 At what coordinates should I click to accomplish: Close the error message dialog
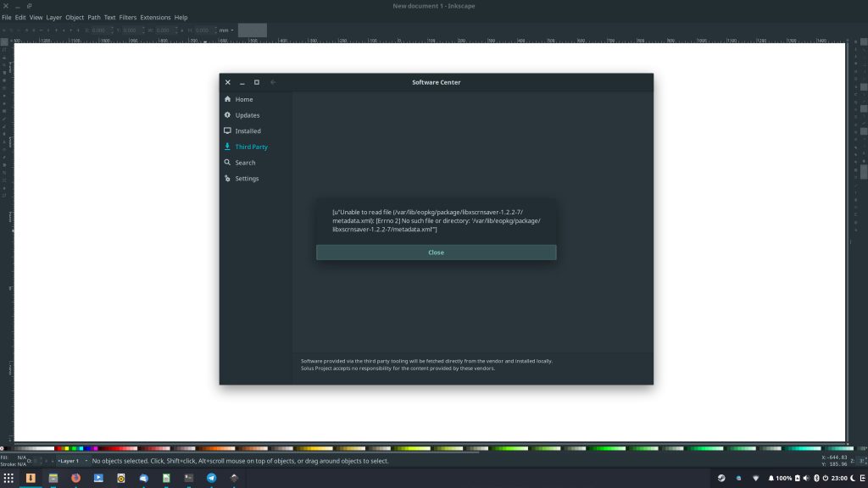[x=437, y=252]
